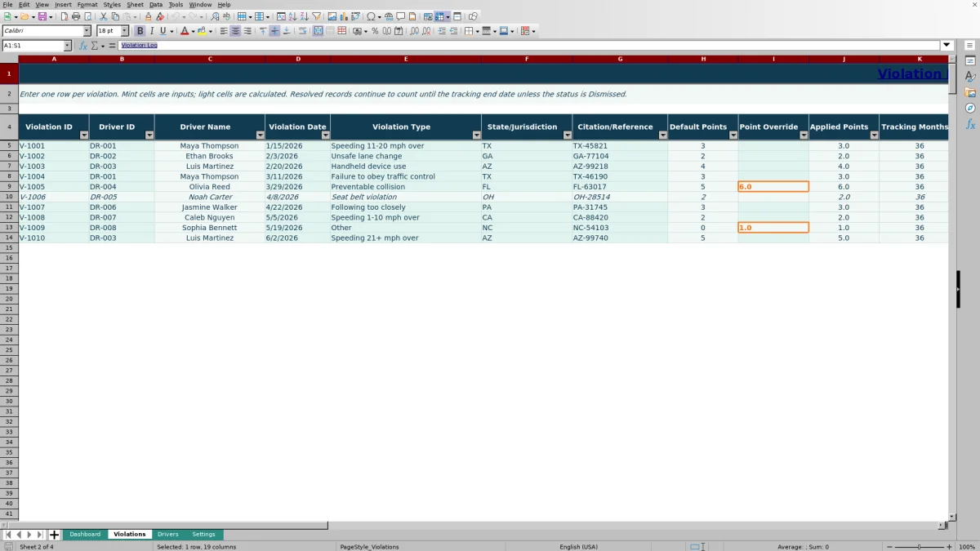Toggle Freeze Rows and Columns

(439, 16)
